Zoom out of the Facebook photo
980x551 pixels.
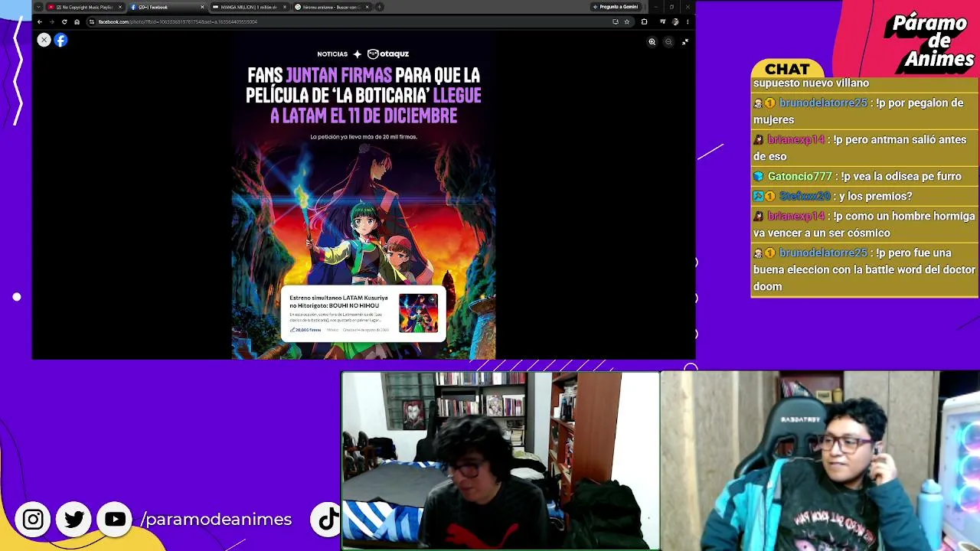(x=668, y=42)
